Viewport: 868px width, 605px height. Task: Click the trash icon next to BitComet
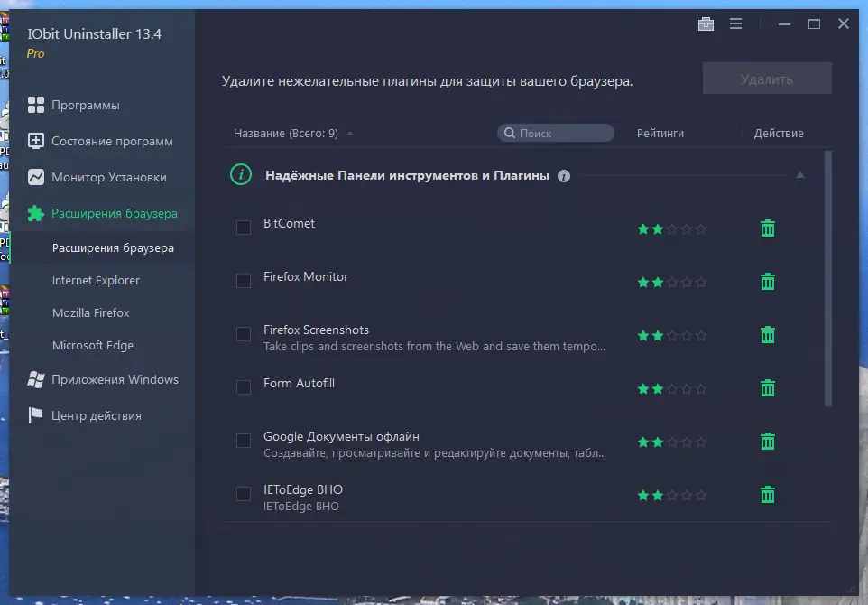click(x=767, y=228)
